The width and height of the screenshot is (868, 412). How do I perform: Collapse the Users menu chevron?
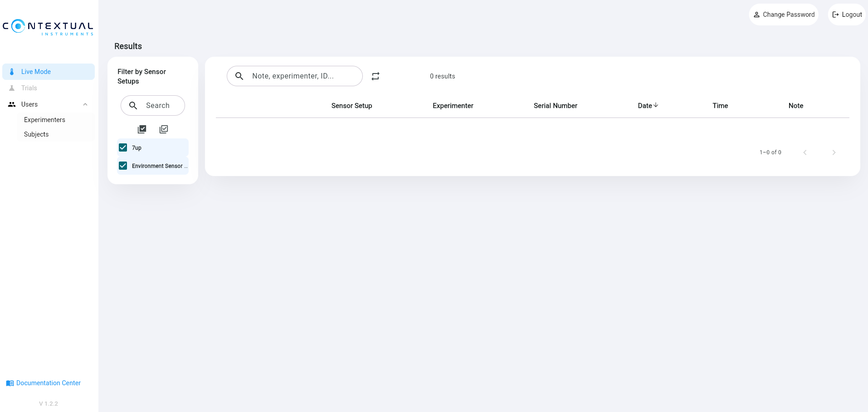point(85,104)
